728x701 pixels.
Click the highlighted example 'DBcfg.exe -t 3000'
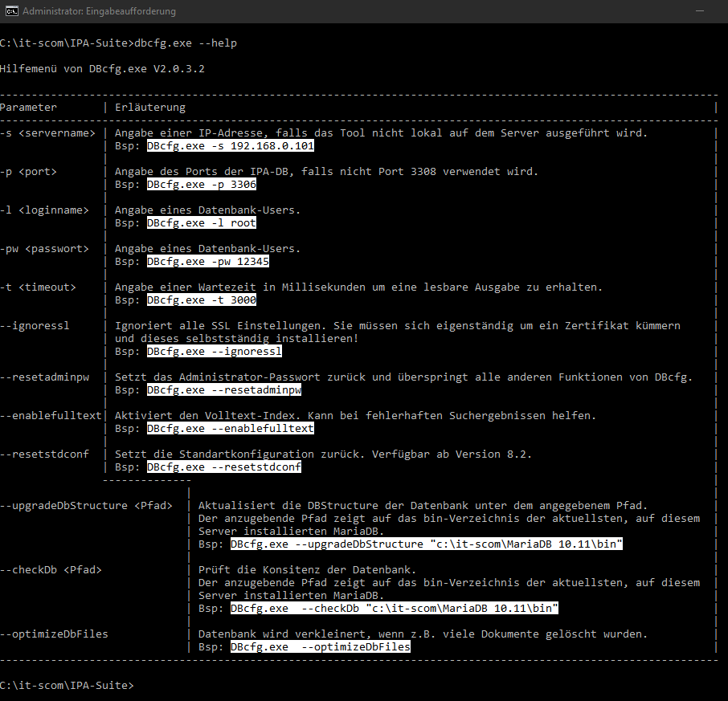click(x=201, y=300)
